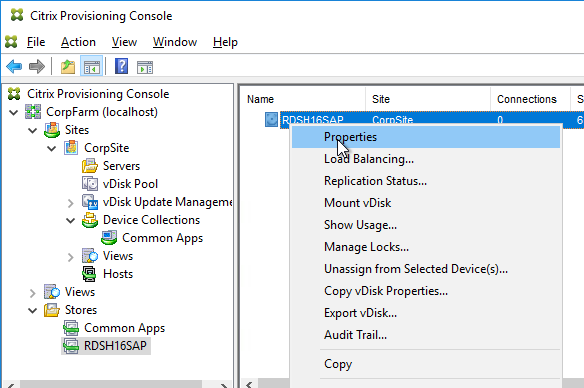Choose Manage Locks... menu entry

point(426,247)
